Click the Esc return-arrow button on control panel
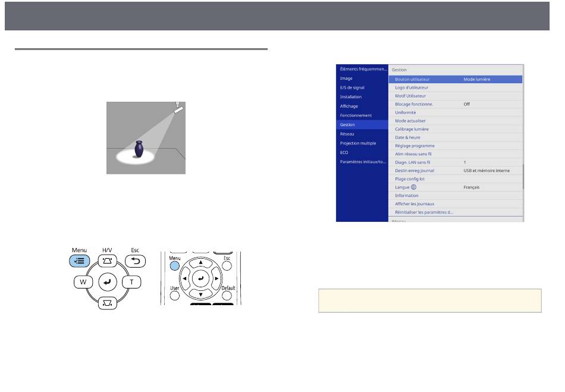Image resolution: width=565 pixels, height=392 pixels. pos(135,261)
